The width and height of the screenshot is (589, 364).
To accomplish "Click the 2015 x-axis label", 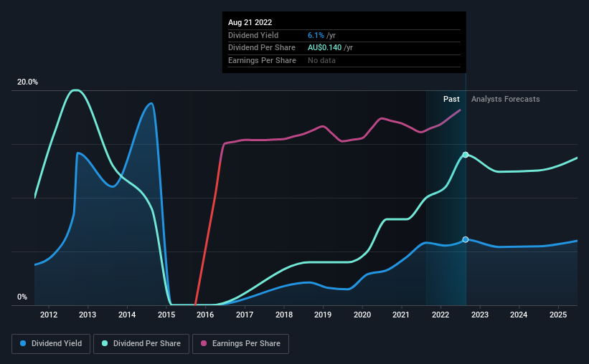I will pyautogui.click(x=166, y=315).
